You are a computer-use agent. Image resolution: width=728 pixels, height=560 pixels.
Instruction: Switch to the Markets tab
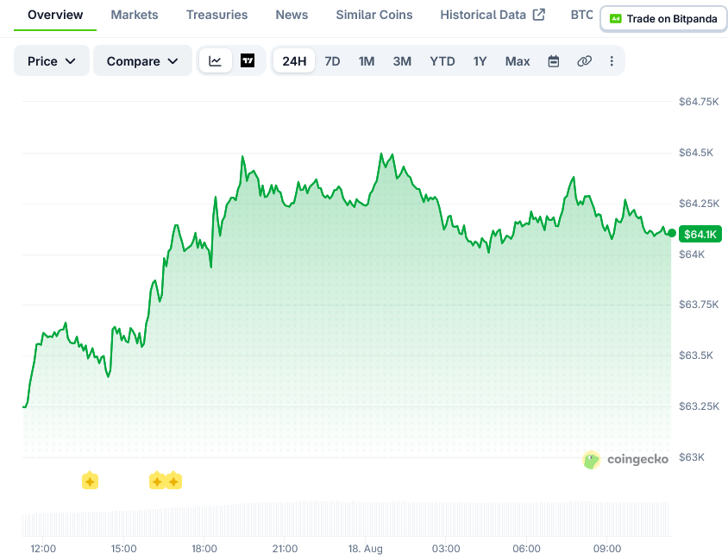[135, 15]
